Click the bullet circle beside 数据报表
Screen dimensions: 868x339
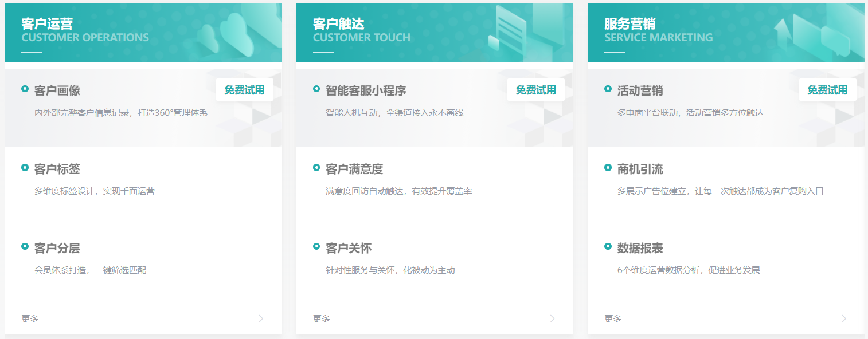[608, 246]
